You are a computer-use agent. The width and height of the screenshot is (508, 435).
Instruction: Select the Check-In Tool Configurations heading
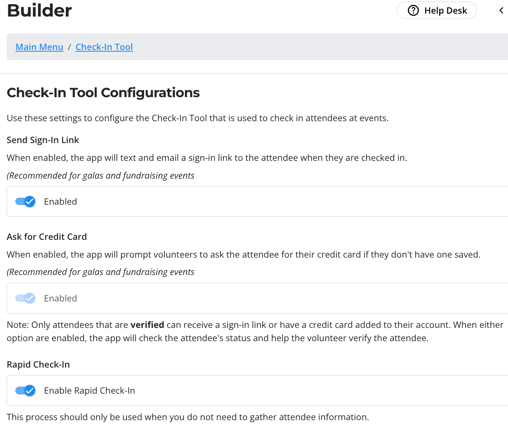click(103, 93)
